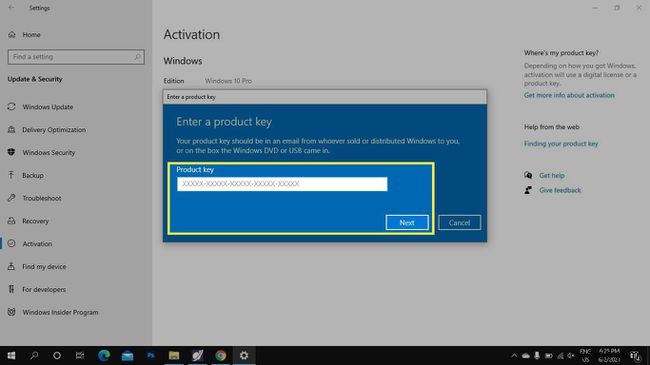650x365 pixels.
Task: Open Finding your product key link
Action: pos(561,144)
